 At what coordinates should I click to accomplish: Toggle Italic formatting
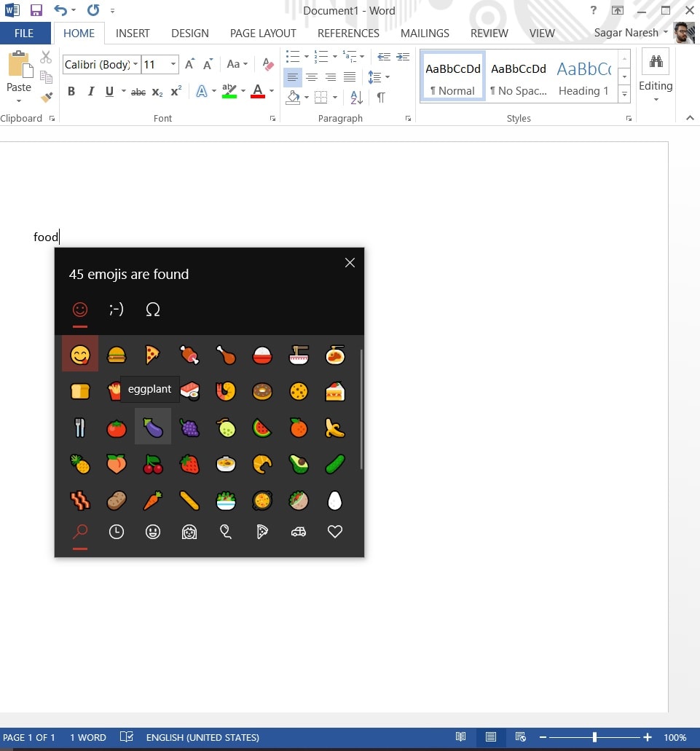pyautogui.click(x=90, y=92)
